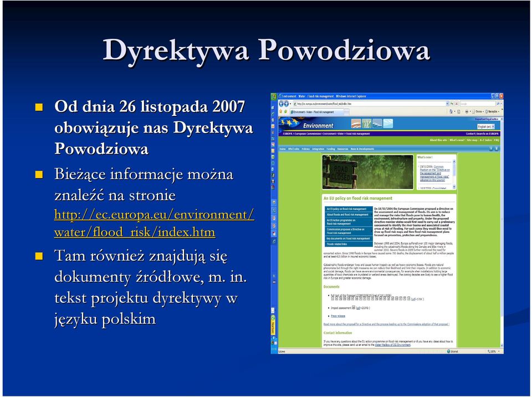Click the Internet Explorer address bar URL
The height and width of the screenshot is (397, 532).
pos(370,104)
